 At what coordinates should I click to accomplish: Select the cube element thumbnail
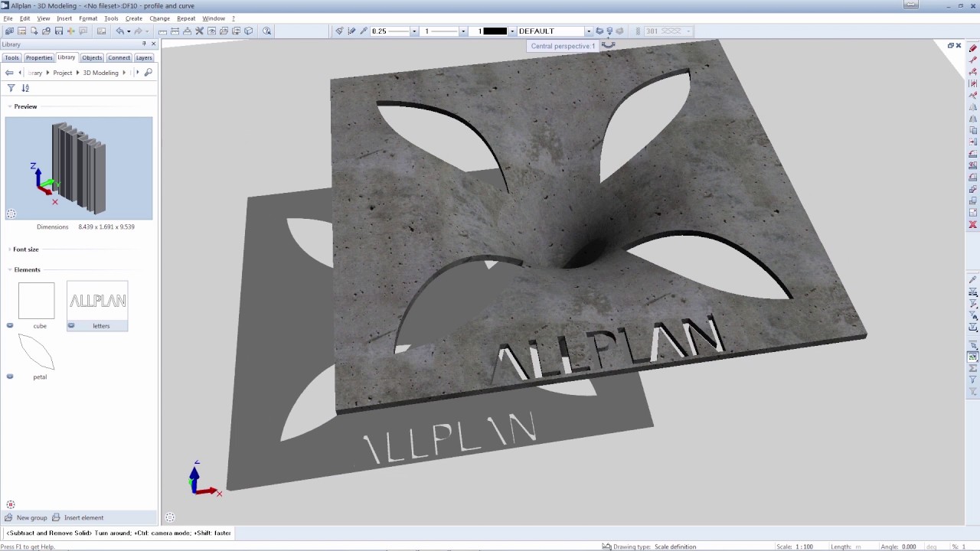[x=37, y=301]
